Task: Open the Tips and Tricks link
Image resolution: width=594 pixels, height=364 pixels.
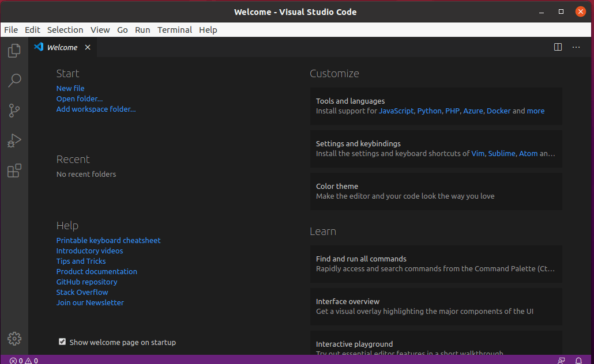Action: point(81,261)
